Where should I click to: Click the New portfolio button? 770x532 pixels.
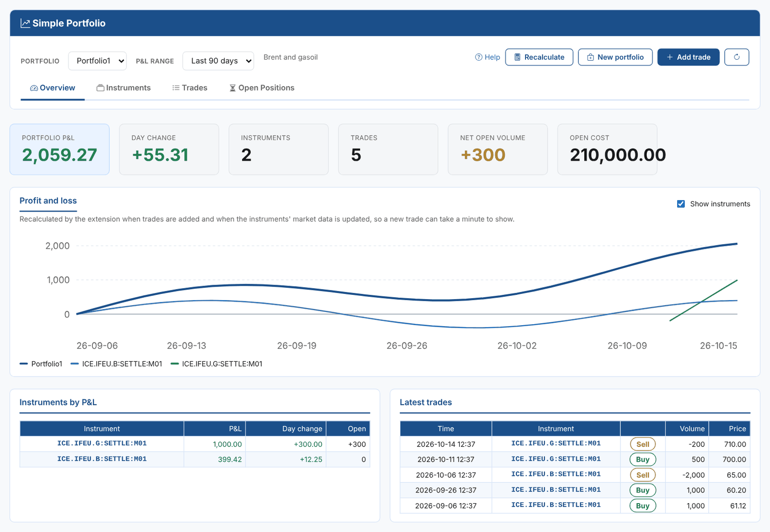615,57
